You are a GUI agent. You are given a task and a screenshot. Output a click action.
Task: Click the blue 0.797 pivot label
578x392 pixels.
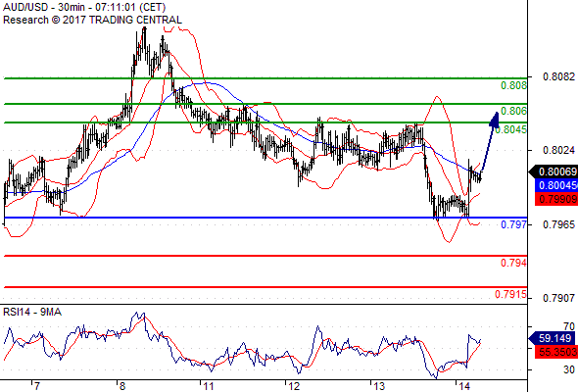513,224
